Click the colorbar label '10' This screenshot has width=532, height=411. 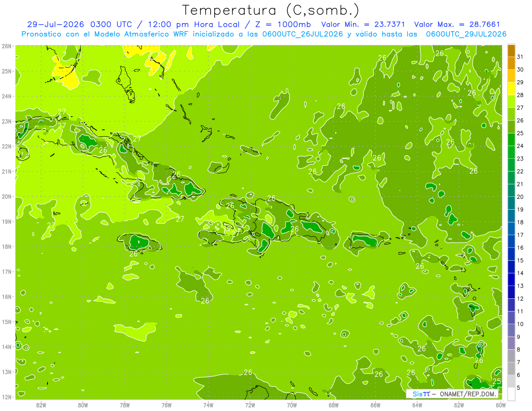click(x=520, y=324)
